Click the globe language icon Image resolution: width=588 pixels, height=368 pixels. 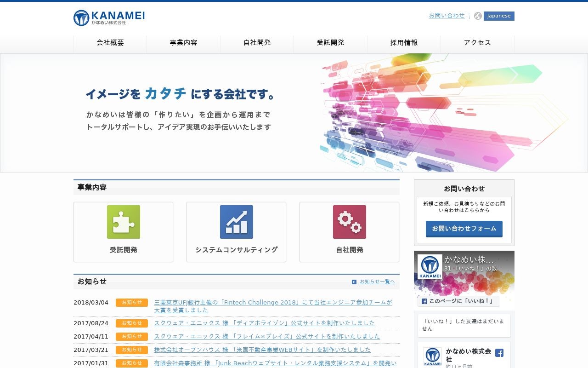478,16
